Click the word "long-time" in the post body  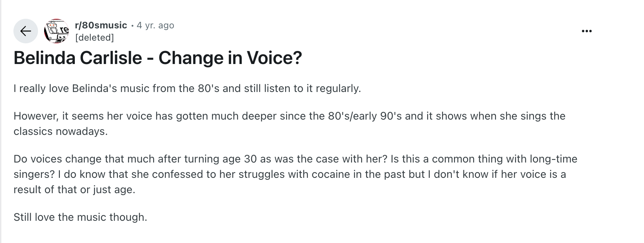(553, 159)
